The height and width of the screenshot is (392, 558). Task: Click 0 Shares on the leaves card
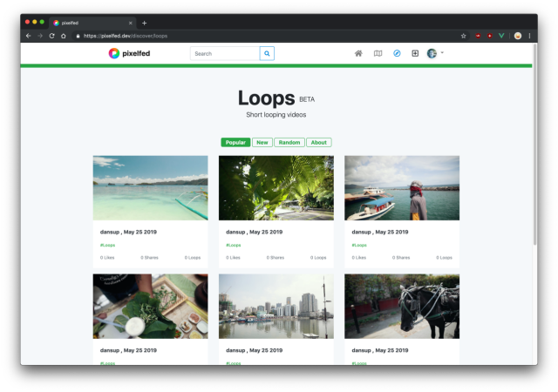pos(276,258)
